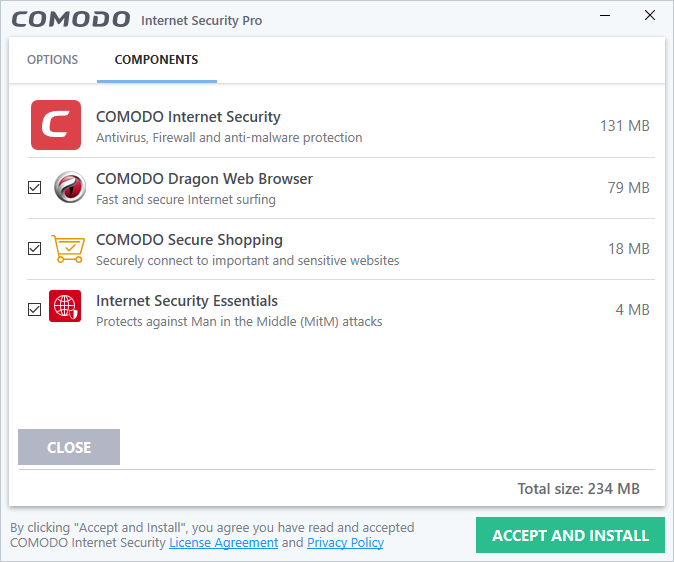Image resolution: width=674 pixels, height=562 pixels.
Task: Click the Total size 234 MB label
Action: tap(579, 489)
